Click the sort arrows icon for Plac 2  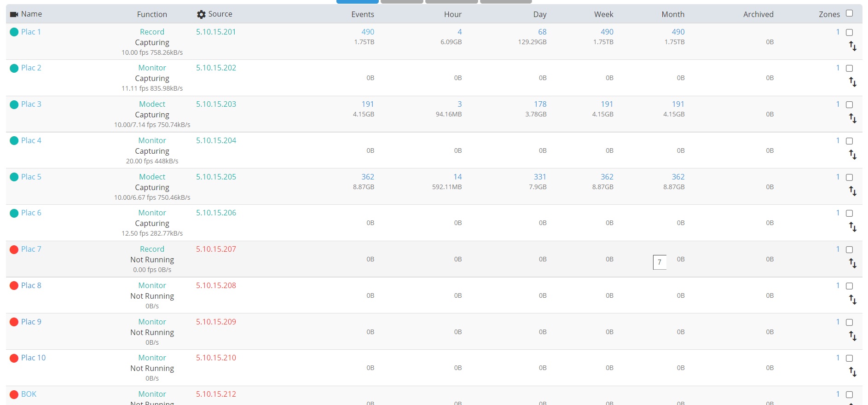[x=852, y=82]
